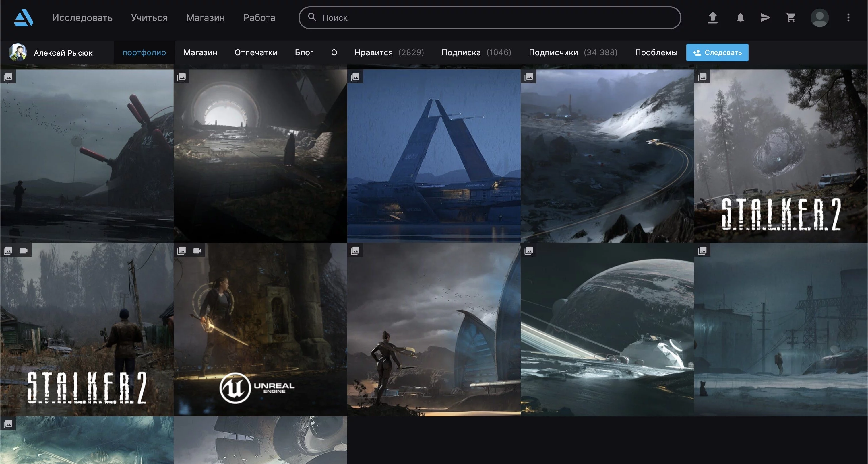
Task: Click gallery icon on blue A-shaped structure artwork
Action: pyautogui.click(x=355, y=77)
